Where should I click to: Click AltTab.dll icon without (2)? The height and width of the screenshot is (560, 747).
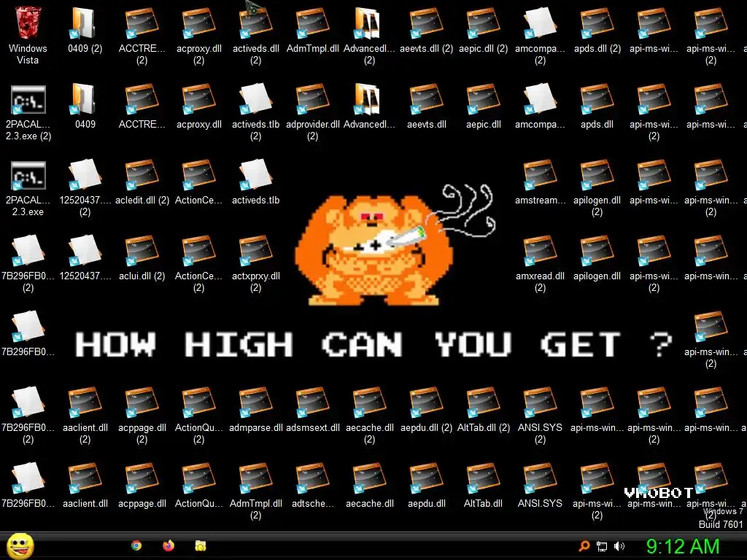(x=483, y=478)
